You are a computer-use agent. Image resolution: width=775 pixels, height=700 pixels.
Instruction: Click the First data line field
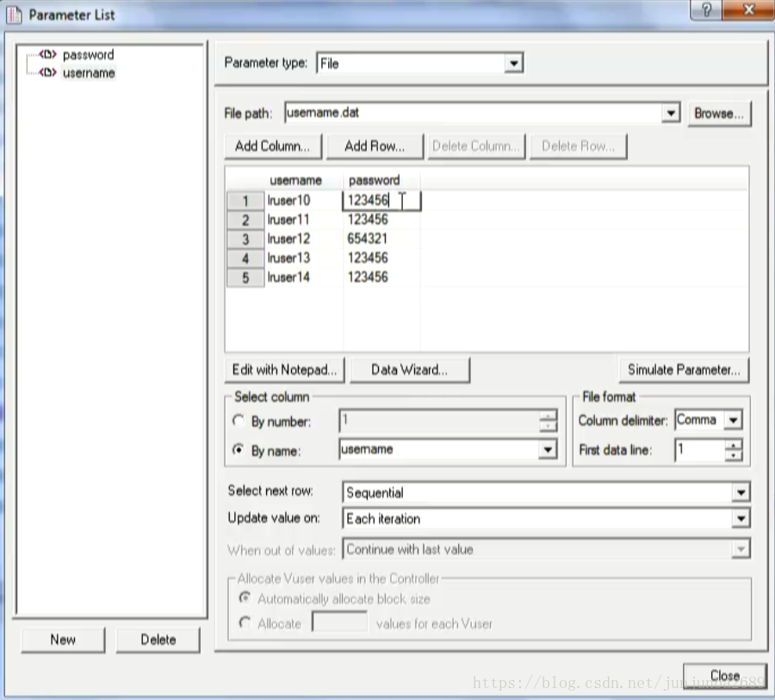(x=700, y=449)
